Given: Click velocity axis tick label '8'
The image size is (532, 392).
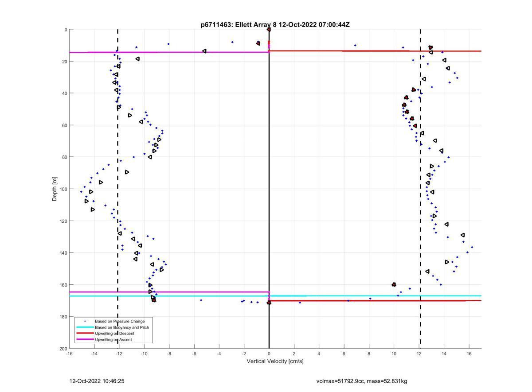Looking at the screenshot, I should (369, 354).
